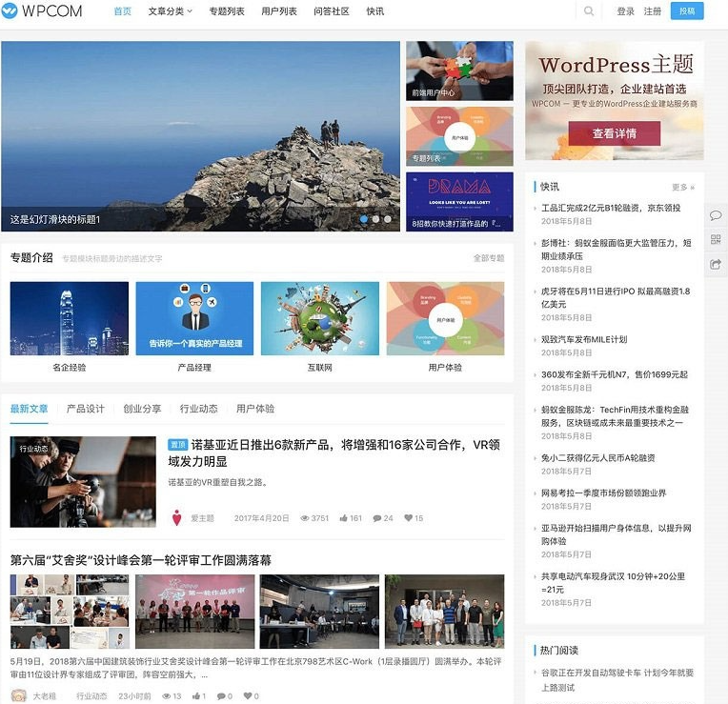This screenshot has height=704, width=728.
Task: Click the main slider image 这是幻灯滑块的标题1
Action: [x=200, y=136]
